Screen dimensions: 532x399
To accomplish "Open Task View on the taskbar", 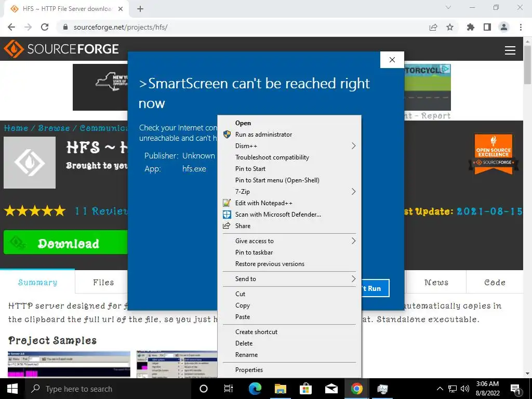I will tap(229, 389).
